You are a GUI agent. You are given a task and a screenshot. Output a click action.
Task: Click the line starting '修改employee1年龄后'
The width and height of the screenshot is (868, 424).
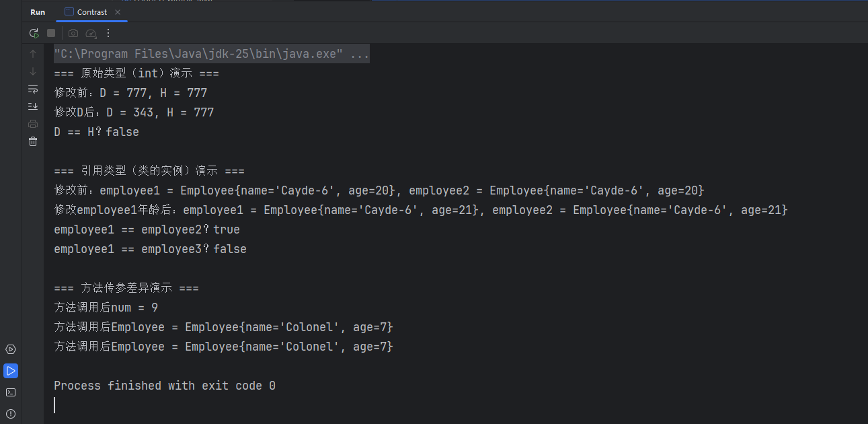[x=421, y=210]
